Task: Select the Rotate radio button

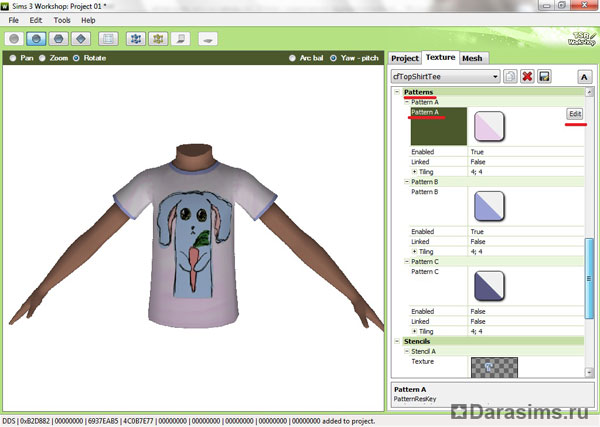Action: 76,58
